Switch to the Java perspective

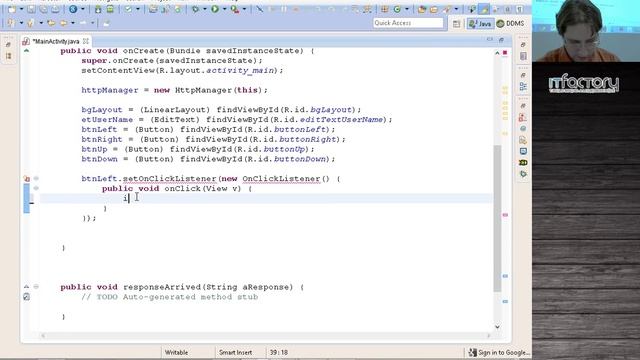click(x=480, y=24)
